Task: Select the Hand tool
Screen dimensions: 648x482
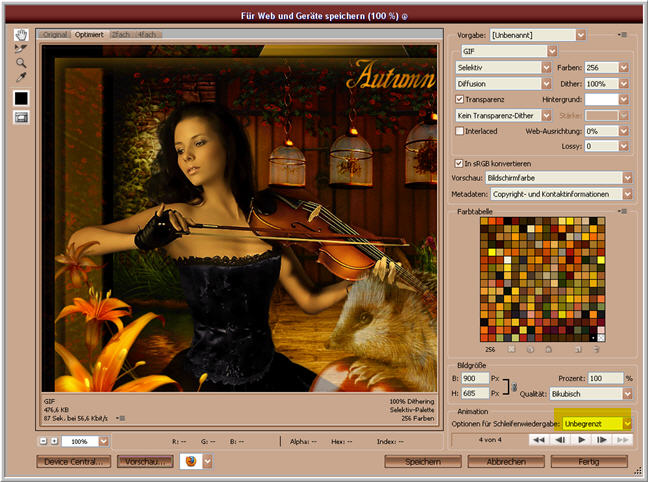Action: [21, 35]
